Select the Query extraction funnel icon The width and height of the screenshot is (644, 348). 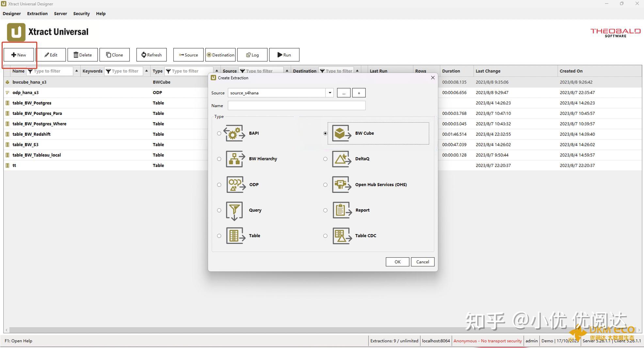(x=234, y=210)
